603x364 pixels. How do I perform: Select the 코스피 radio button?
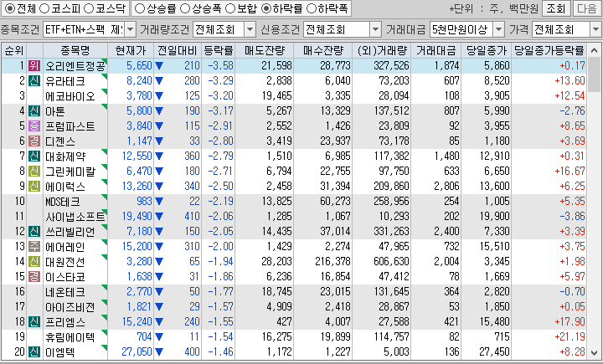point(44,8)
